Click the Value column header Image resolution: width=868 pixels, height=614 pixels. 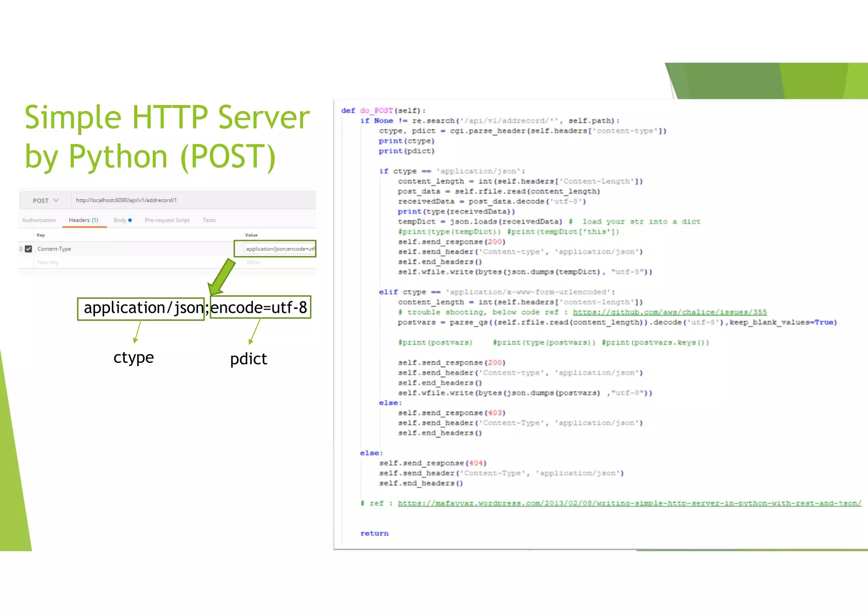251,235
